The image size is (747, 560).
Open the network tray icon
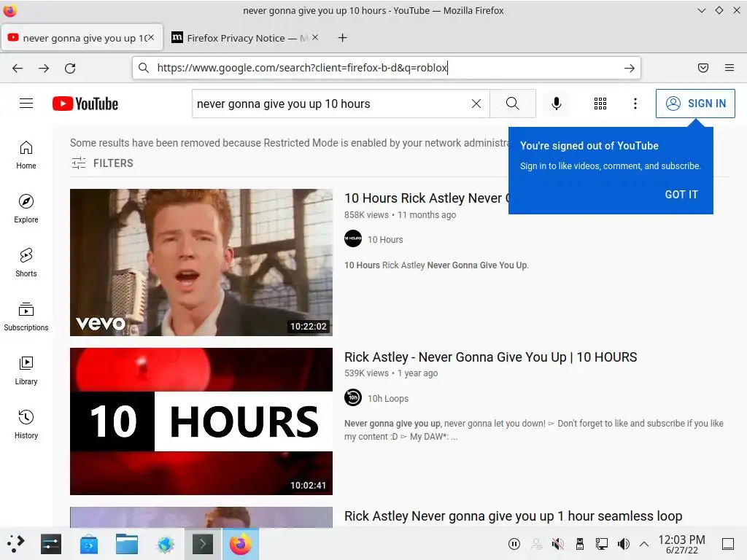(x=601, y=544)
